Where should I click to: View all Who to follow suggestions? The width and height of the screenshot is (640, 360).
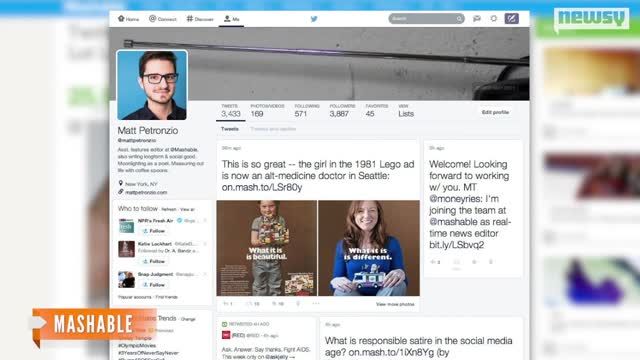[x=187, y=209]
